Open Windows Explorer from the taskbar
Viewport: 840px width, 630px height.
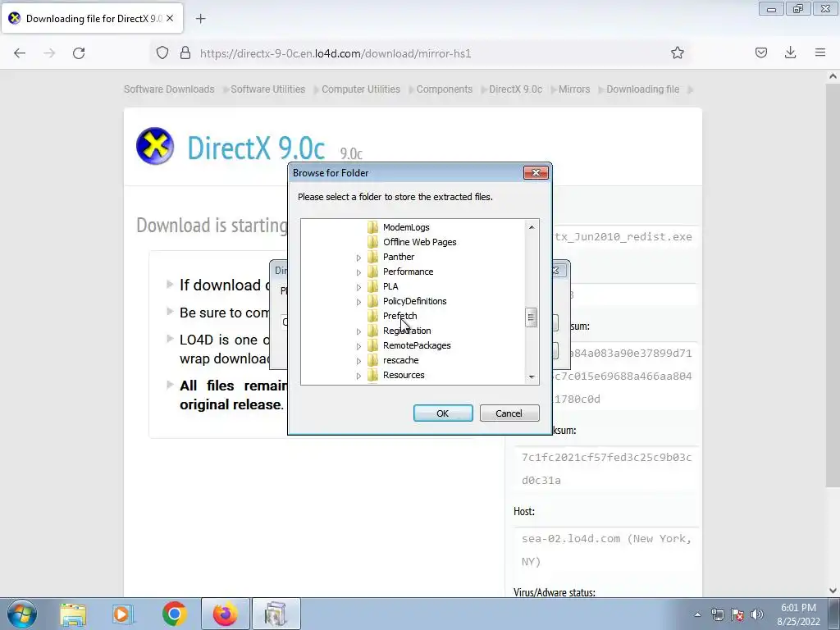[73, 614]
